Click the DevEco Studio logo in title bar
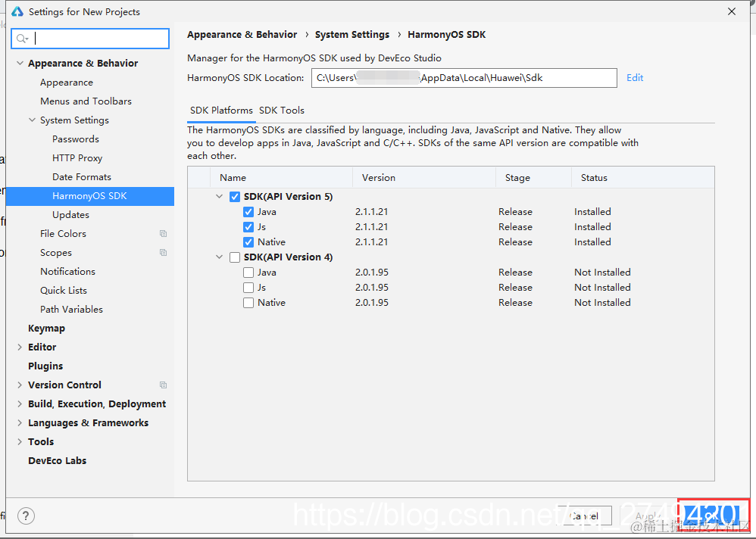756x539 pixels. tap(17, 11)
